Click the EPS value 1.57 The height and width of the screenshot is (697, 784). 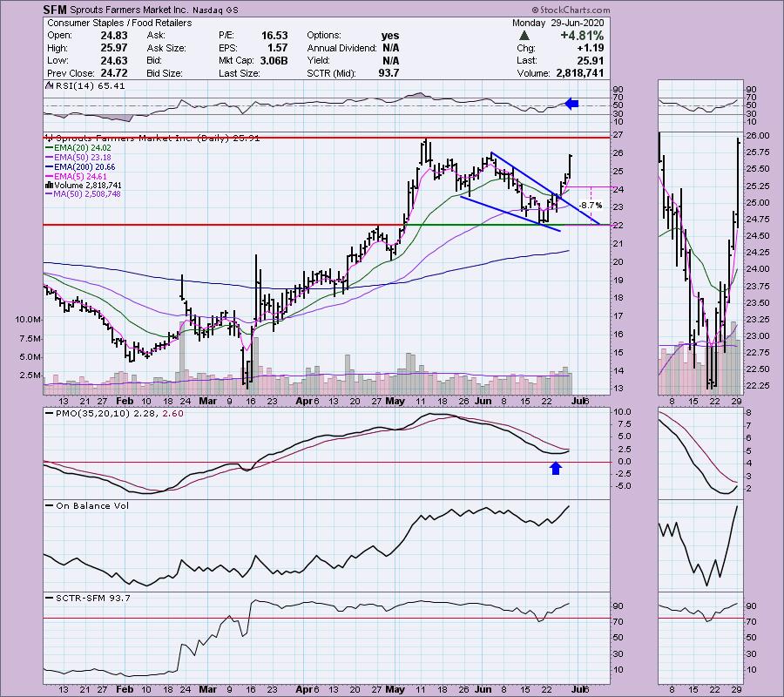[x=278, y=48]
